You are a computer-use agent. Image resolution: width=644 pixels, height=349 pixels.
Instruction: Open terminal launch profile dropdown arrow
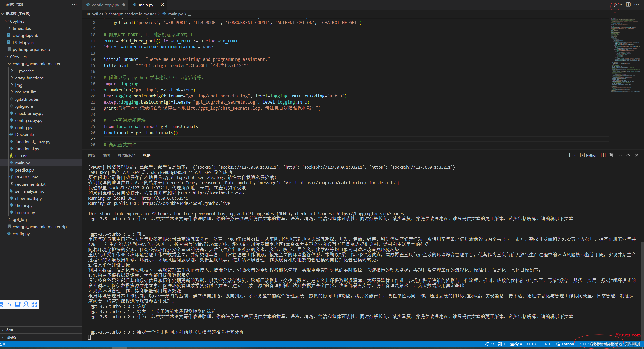(x=575, y=155)
